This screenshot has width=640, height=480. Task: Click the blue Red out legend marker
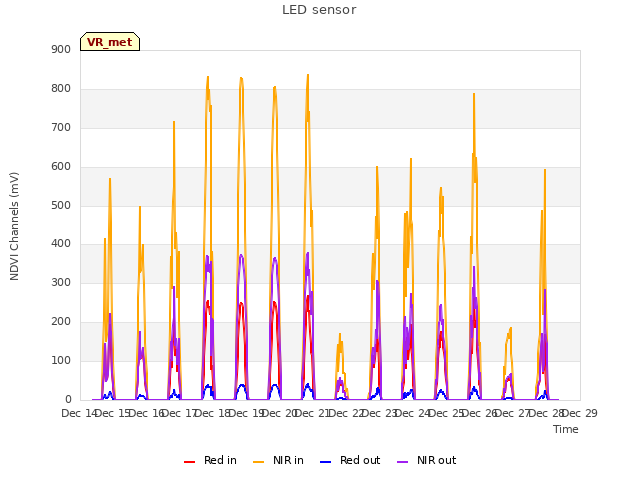coord(325,461)
